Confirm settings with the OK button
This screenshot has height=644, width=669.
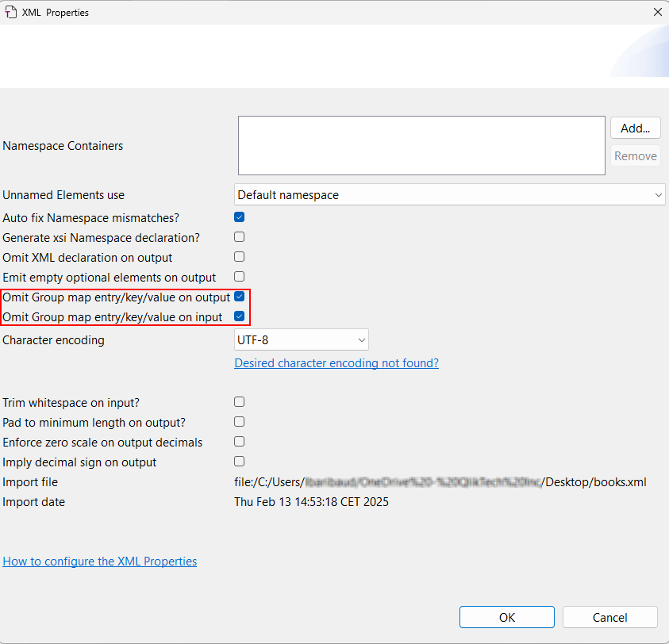pos(506,617)
